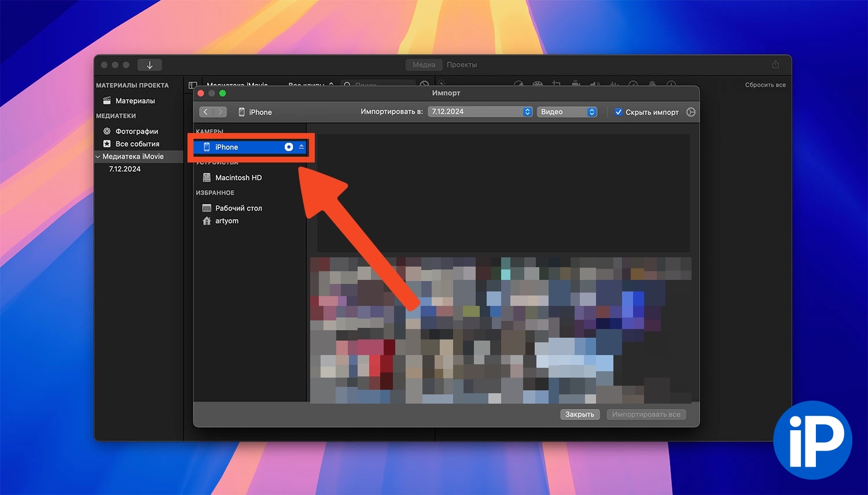Open Материалы in the iMovie sidebar
Screen dimensions: 868x495
click(x=135, y=101)
